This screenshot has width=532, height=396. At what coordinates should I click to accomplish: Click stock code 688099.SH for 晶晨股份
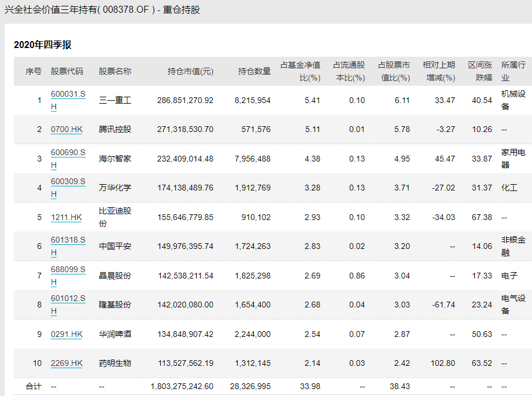tap(68, 269)
